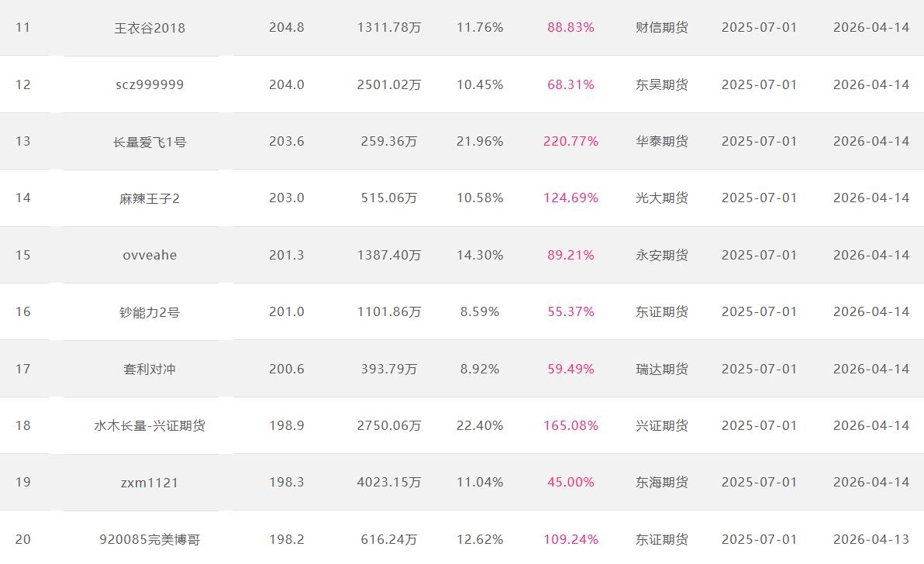This screenshot has height=564, width=924.
Task: Select the 光大期货 broker cell
Action: 661,198
